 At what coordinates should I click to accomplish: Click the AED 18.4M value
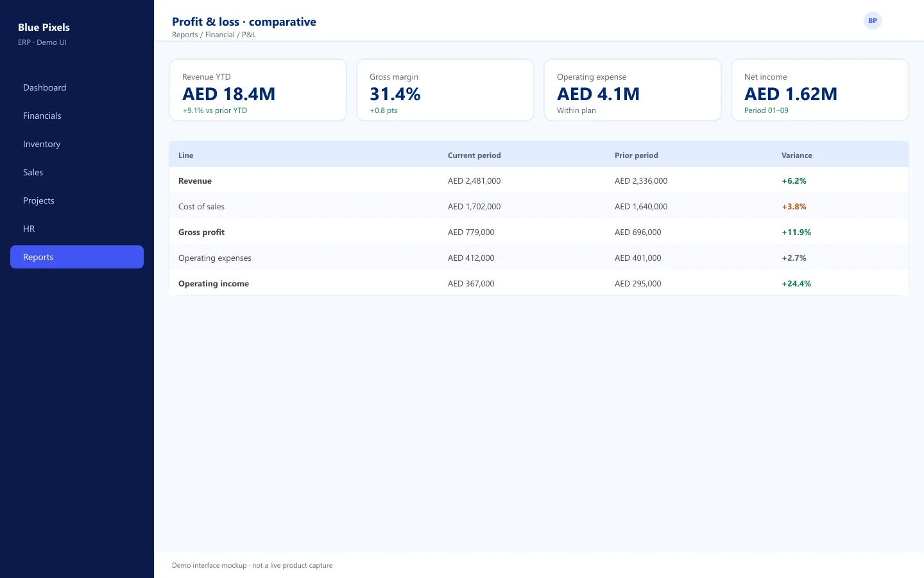[x=229, y=94]
